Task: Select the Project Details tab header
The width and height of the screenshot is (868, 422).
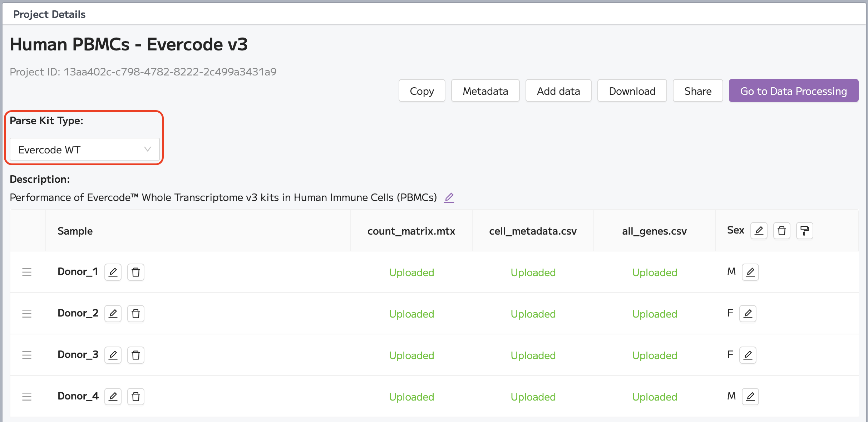Action: (x=49, y=14)
